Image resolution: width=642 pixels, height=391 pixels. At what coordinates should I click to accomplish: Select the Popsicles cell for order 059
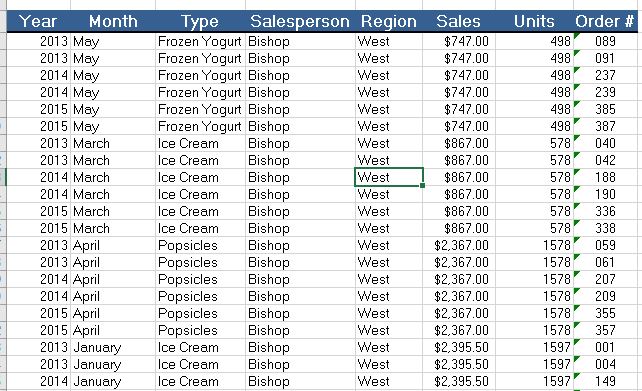coord(201,245)
